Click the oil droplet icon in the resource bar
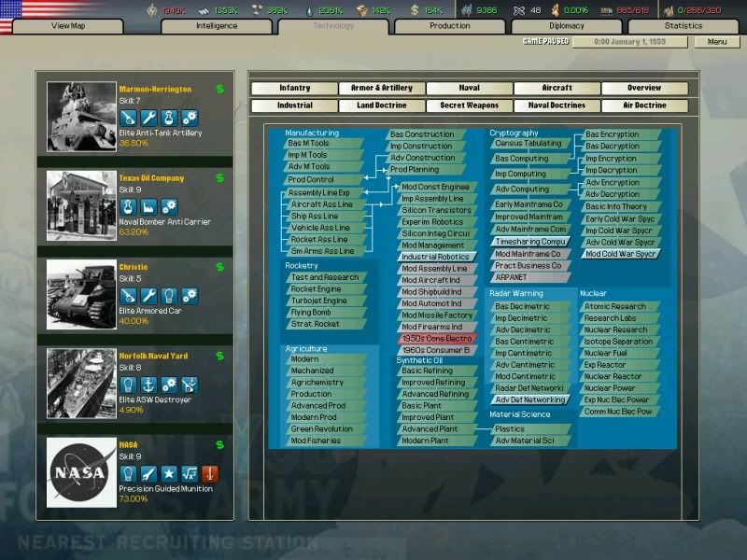The image size is (747, 560). coord(310,7)
